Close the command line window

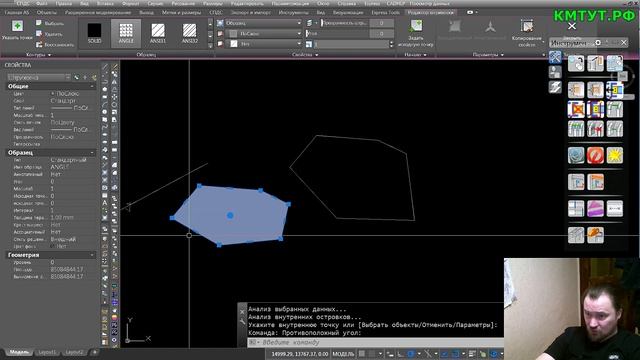(x=242, y=312)
